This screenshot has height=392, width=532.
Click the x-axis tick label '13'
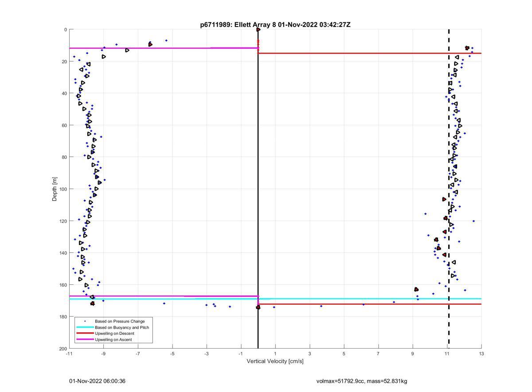(x=481, y=354)
